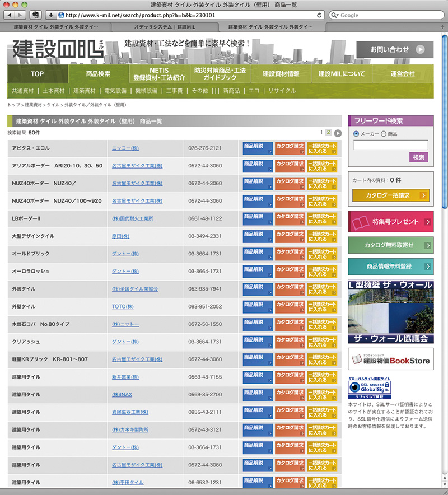Screen dimensions: 448x495
Task: Click phone number 076-276-2121
Action: tap(205, 148)
